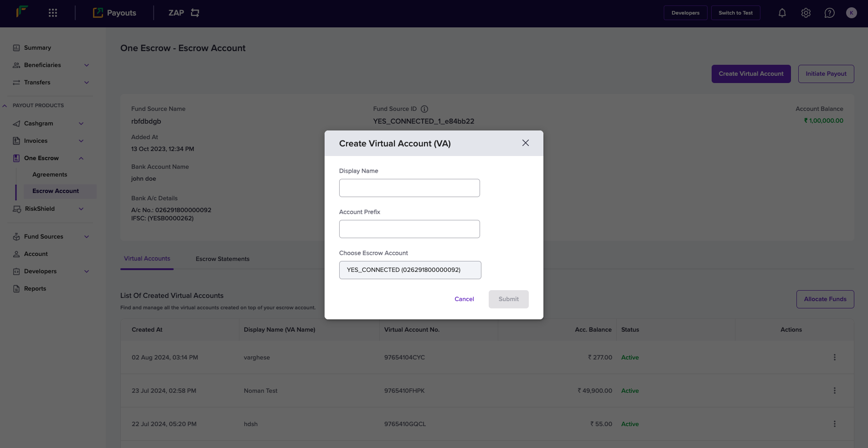Click the Summary sidebar icon
The height and width of the screenshot is (448, 868).
[16, 48]
